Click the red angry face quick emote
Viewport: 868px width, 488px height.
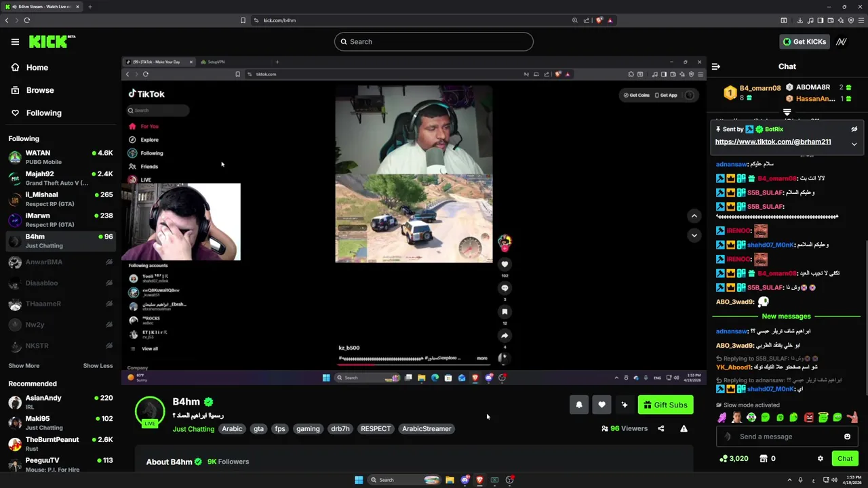[808, 418]
